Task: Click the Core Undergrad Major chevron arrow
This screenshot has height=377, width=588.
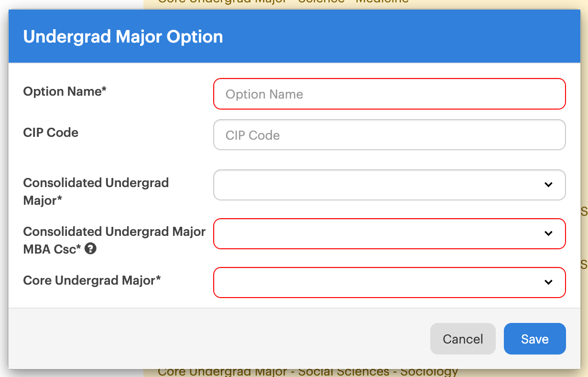Action: [548, 282]
